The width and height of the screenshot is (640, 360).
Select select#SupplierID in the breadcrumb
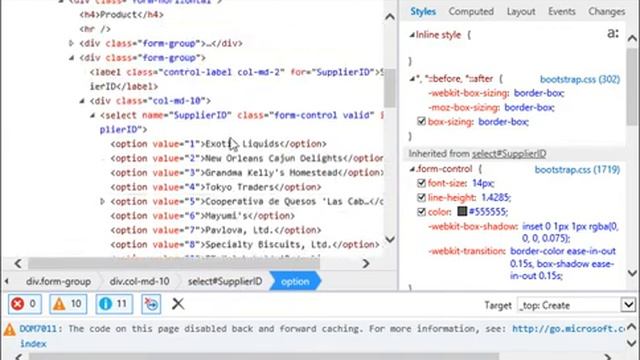pyautogui.click(x=225, y=282)
